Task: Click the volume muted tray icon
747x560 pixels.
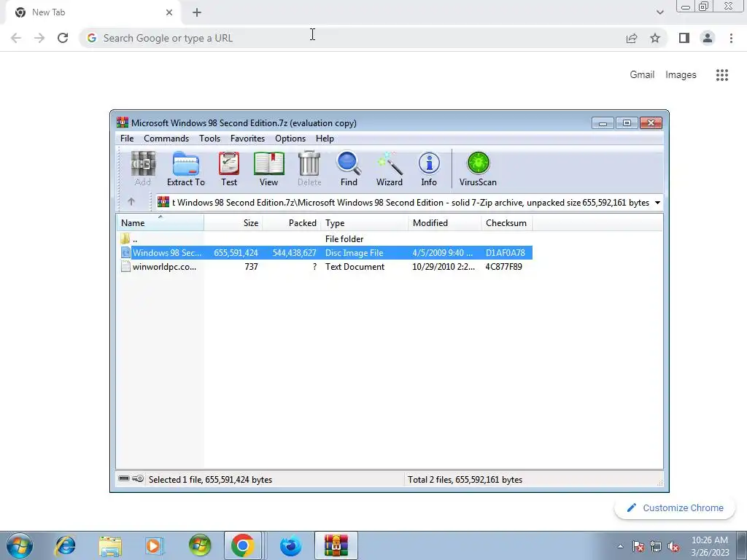Action: coord(673,547)
